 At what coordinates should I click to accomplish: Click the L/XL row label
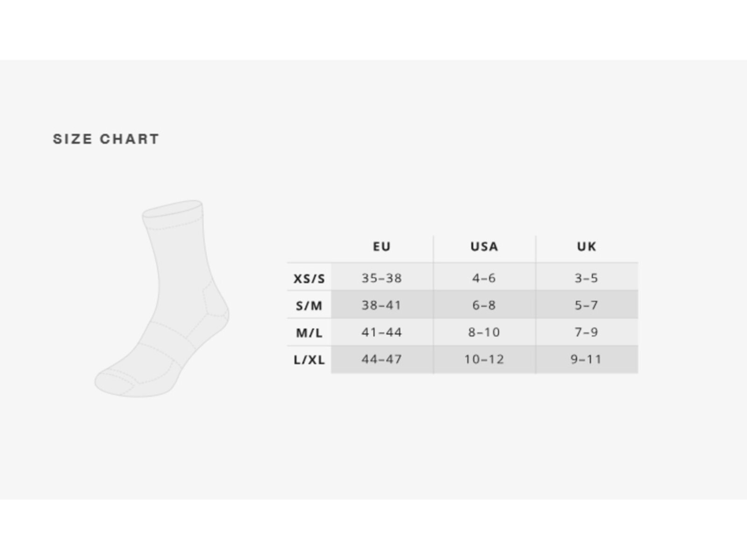[309, 360]
